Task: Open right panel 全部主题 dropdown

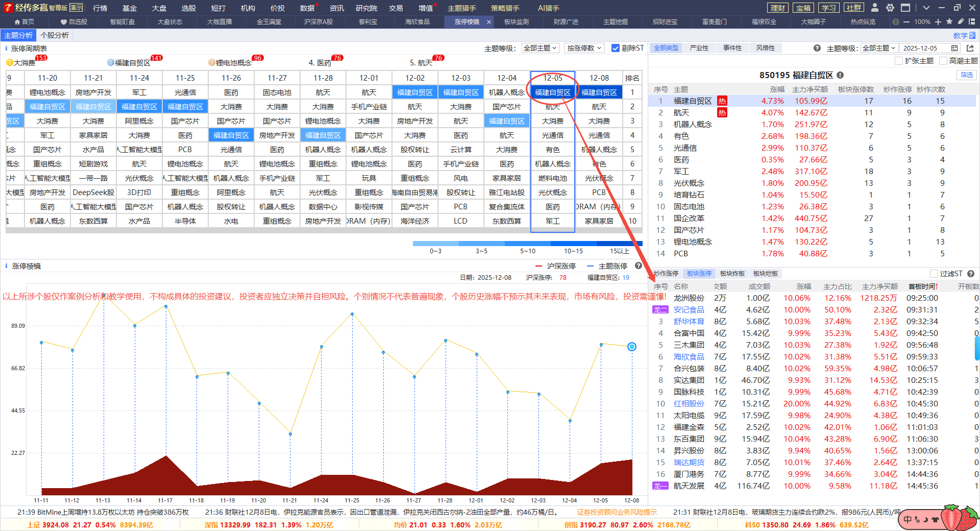Action: 878,48
